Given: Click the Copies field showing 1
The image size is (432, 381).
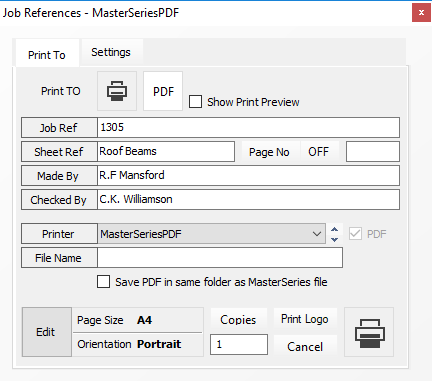Looking at the screenshot, I should [x=239, y=344].
